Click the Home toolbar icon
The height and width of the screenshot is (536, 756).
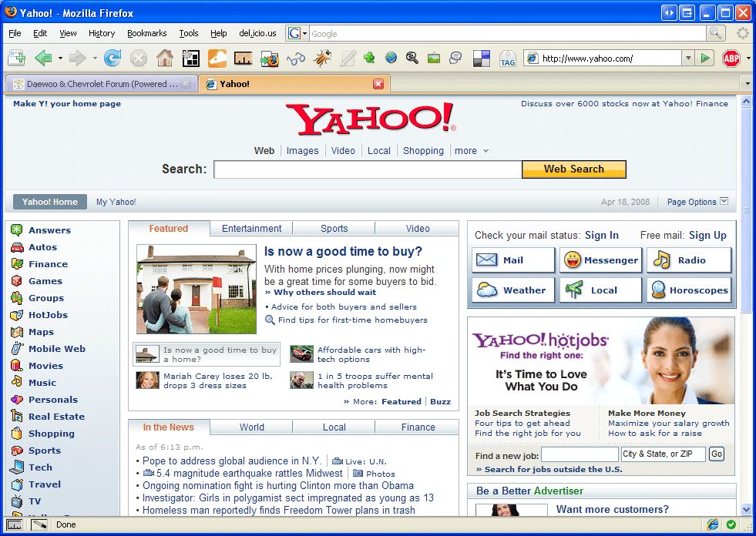(x=164, y=59)
